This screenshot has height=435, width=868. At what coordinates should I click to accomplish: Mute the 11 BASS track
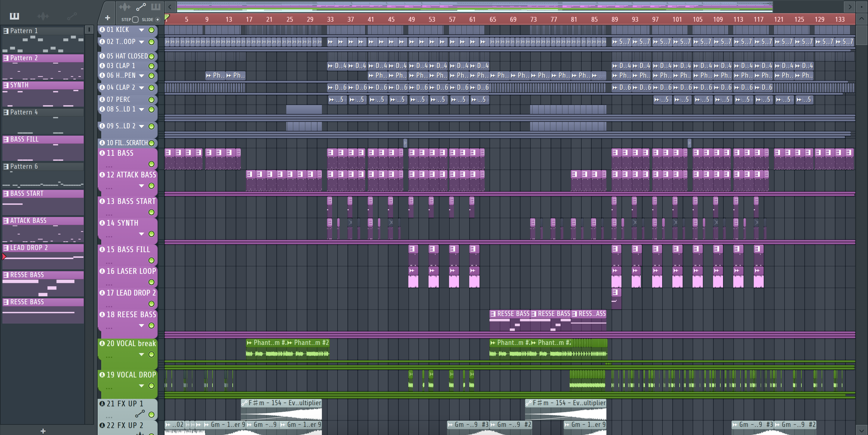pos(152,164)
